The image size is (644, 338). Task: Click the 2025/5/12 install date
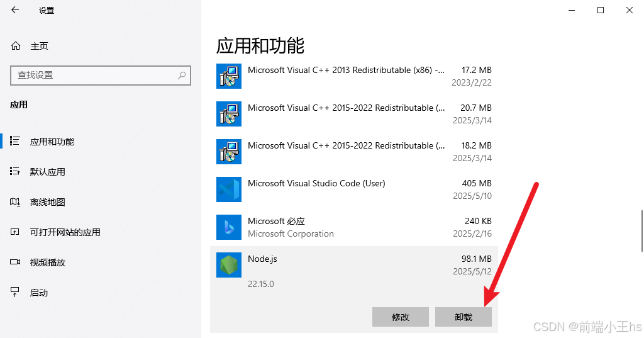click(472, 272)
